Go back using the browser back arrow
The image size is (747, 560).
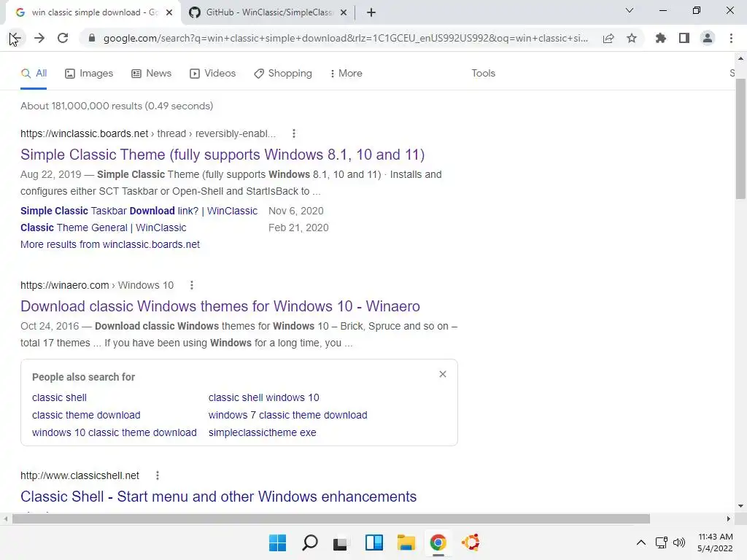(15, 38)
